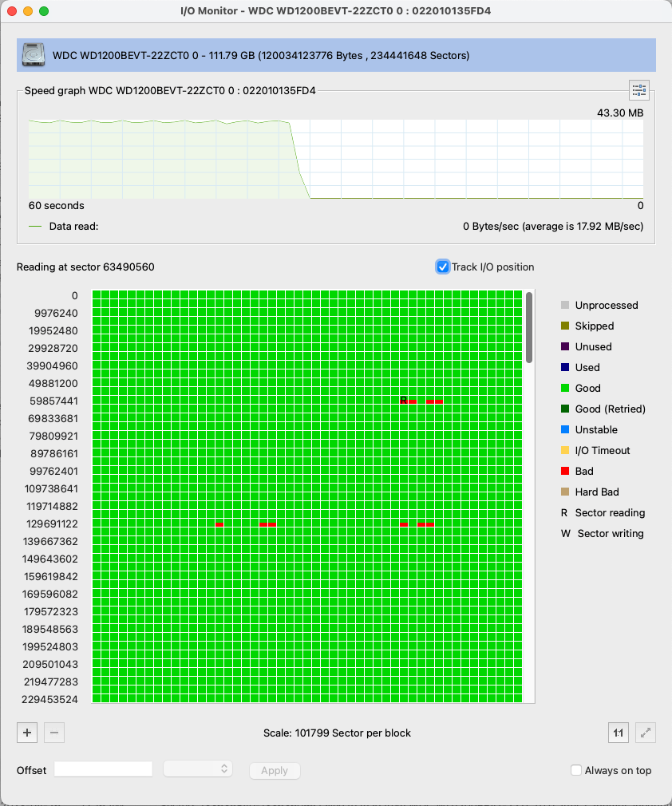Image resolution: width=672 pixels, height=806 pixels.
Task: Click into the Offset input field
Action: tap(103, 769)
